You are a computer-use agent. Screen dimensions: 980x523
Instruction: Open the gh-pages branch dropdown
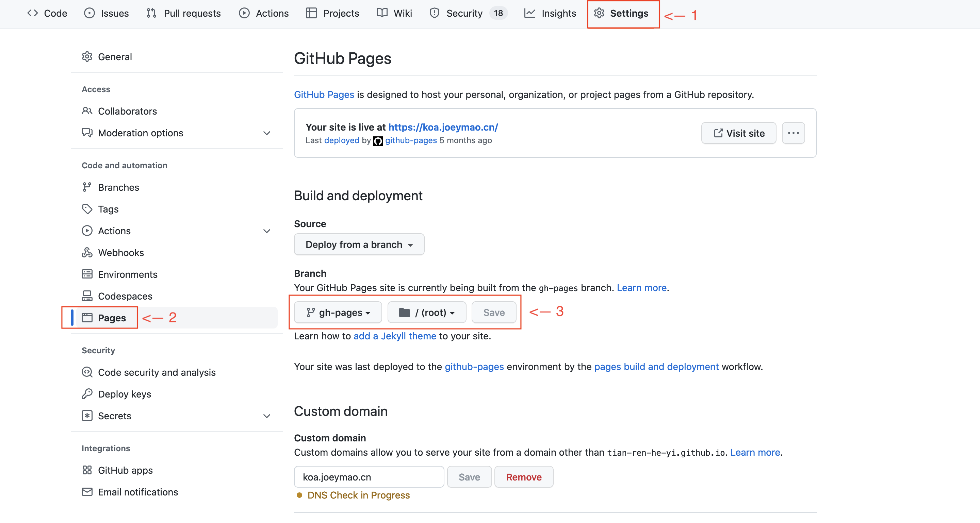338,313
